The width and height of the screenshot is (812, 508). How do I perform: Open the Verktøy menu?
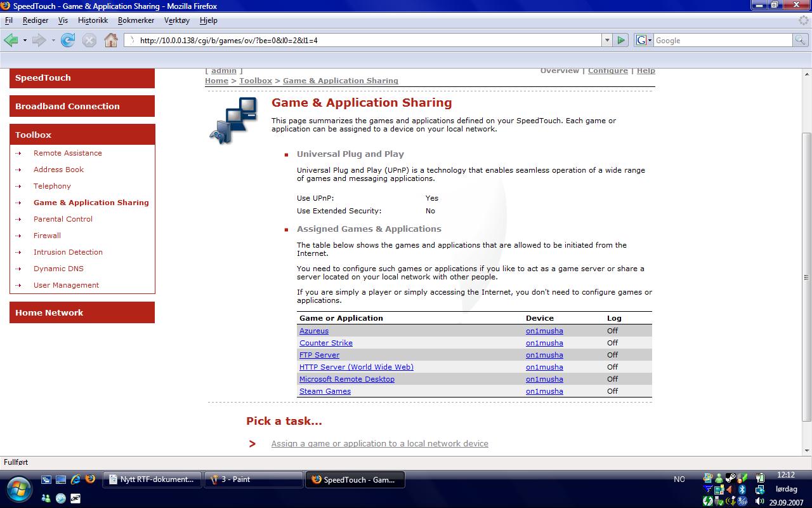point(177,20)
